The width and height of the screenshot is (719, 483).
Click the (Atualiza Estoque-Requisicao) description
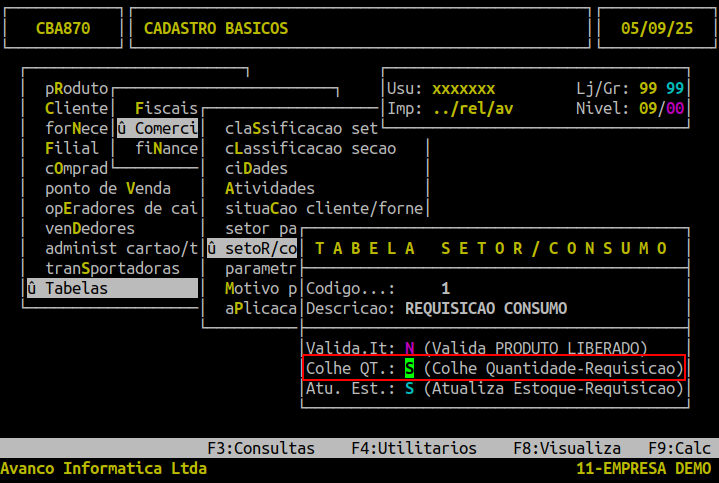553,389
